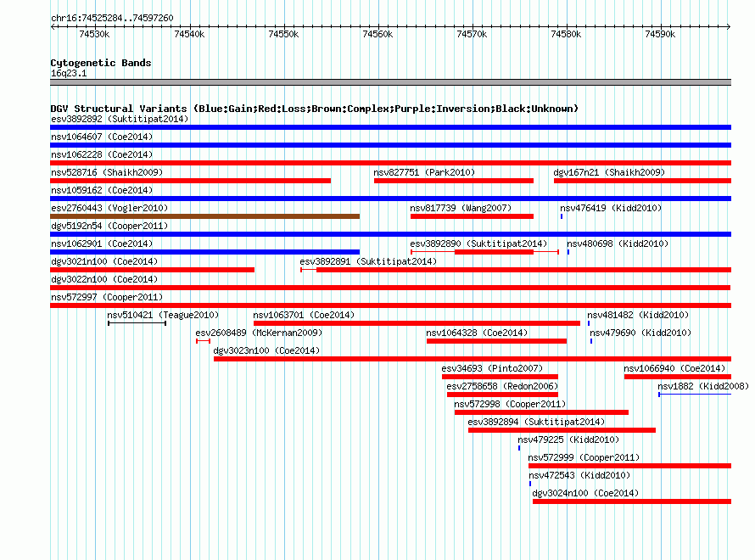Image resolution: width=755 pixels, height=560 pixels.
Task: Click the red esv3892894 loss bar
Action: click(x=562, y=430)
